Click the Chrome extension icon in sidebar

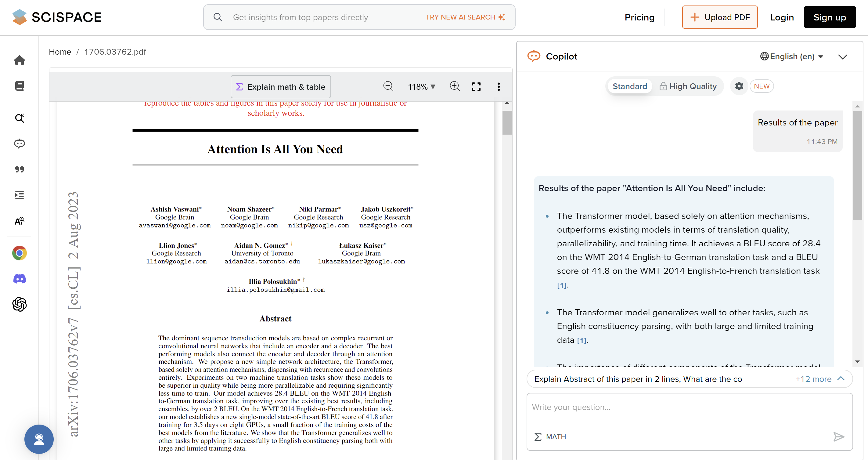19,253
